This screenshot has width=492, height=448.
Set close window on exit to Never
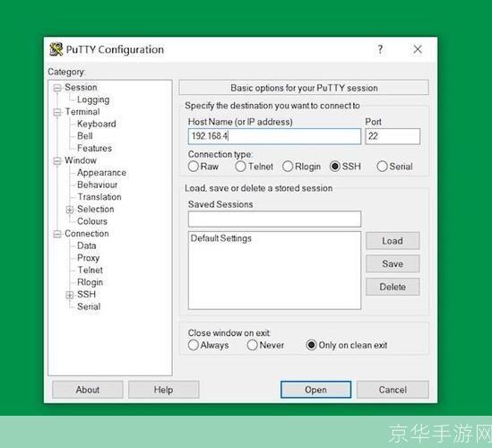253,345
